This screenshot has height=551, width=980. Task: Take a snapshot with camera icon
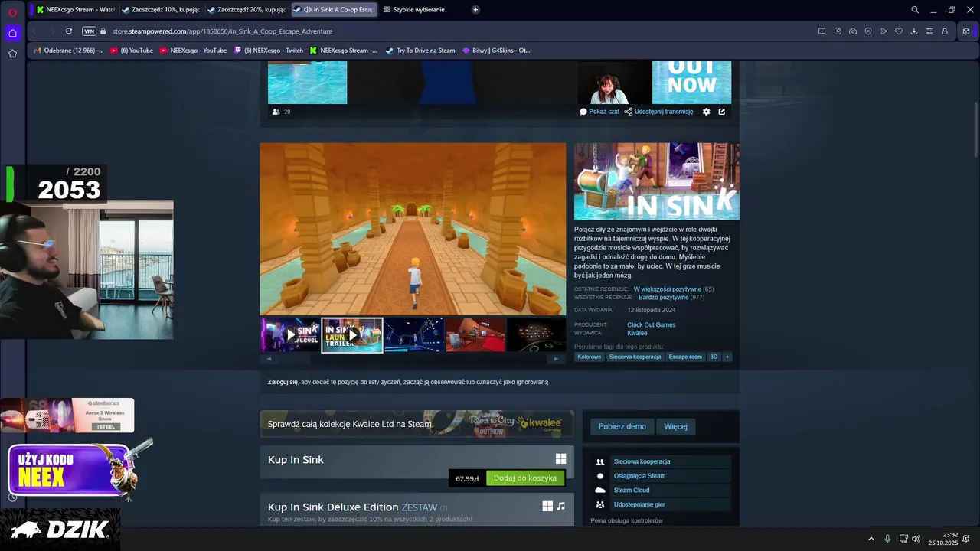(853, 31)
